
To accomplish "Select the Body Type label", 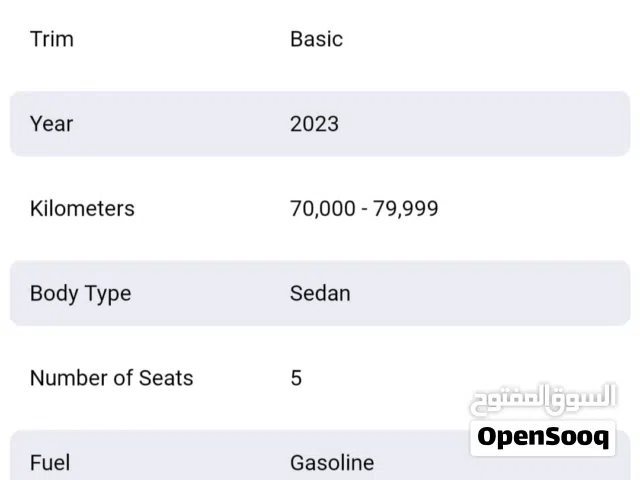I will (80, 294).
